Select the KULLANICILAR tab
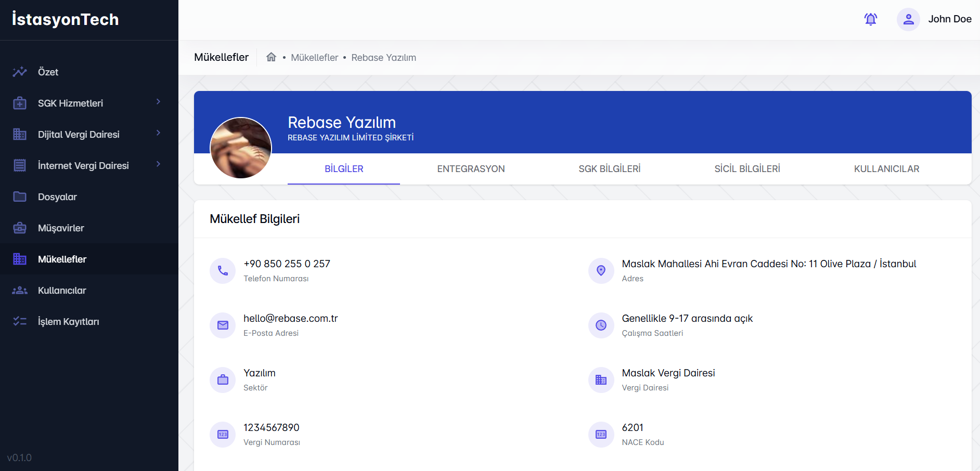The image size is (980, 471). (886, 169)
